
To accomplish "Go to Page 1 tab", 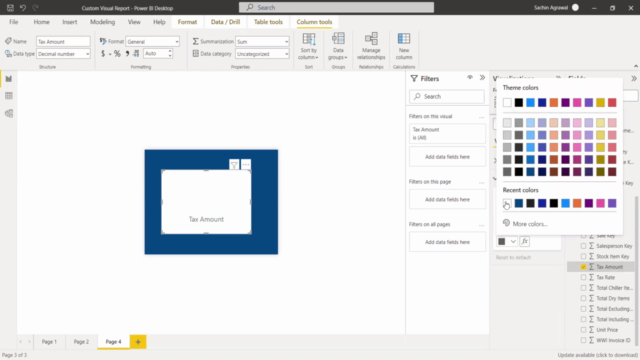I will [49, 342].
